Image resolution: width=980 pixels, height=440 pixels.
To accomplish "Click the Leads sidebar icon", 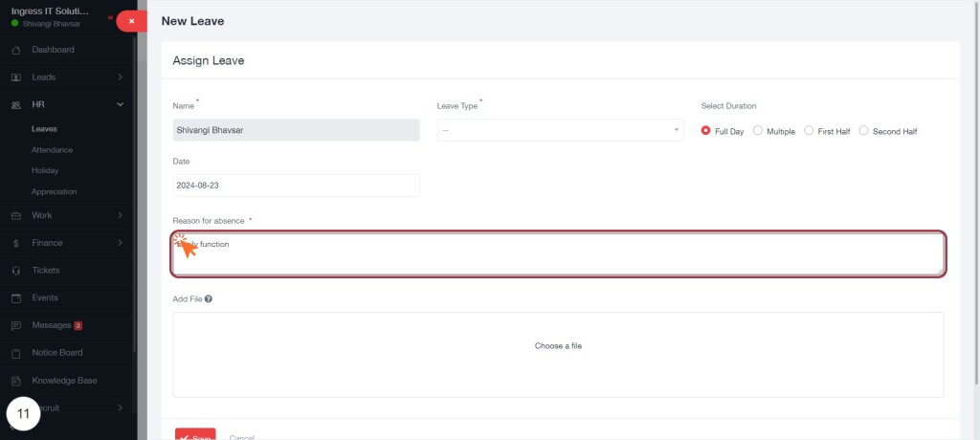I will coord(16,77).
